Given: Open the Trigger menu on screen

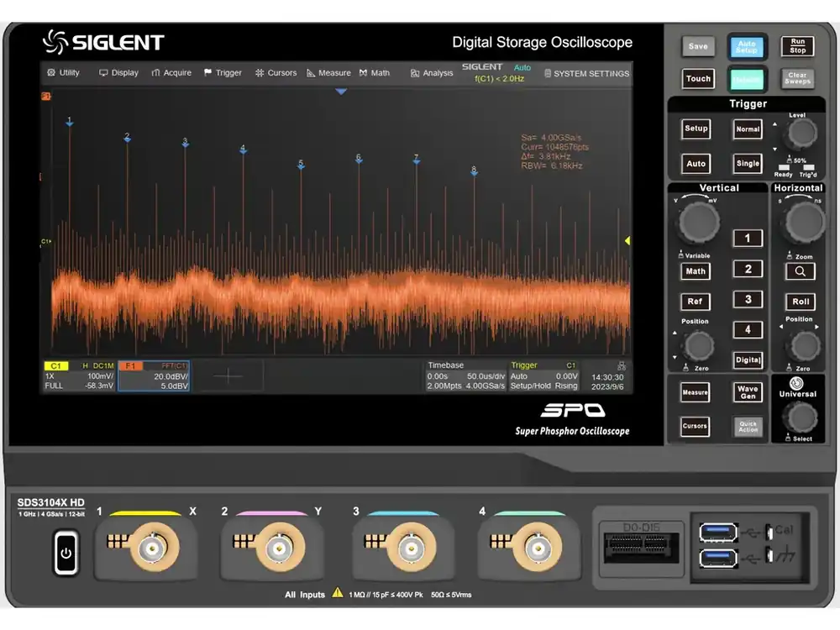Looking at the screenshot, I should (x=223, y=73).
